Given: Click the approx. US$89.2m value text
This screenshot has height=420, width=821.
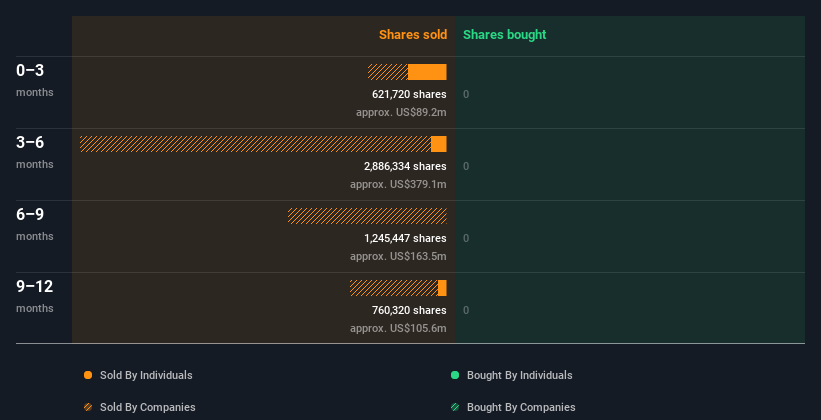Looking at the screenshot, I should (x=401, y=112).
